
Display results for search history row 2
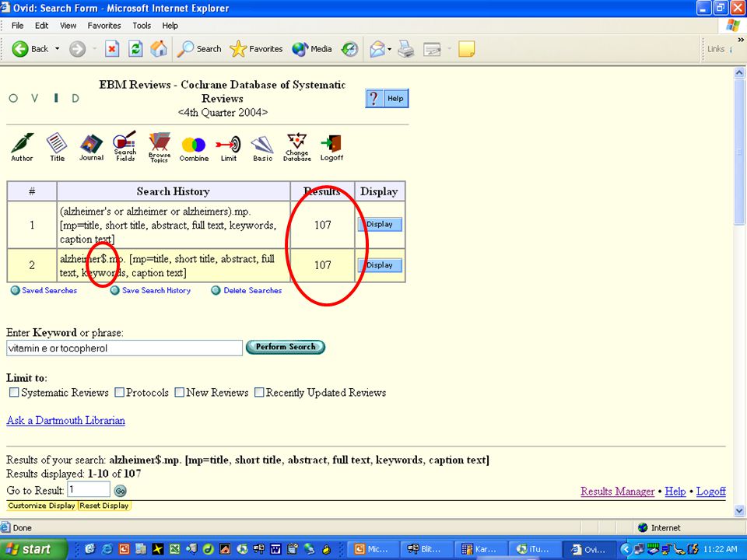pyautogui.click(x=380, y=265)
